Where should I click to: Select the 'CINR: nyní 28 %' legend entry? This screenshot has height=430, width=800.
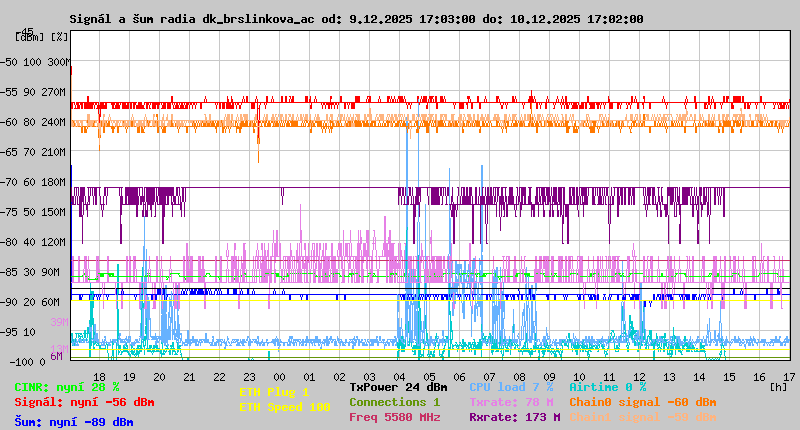click(x=67, y=388)
